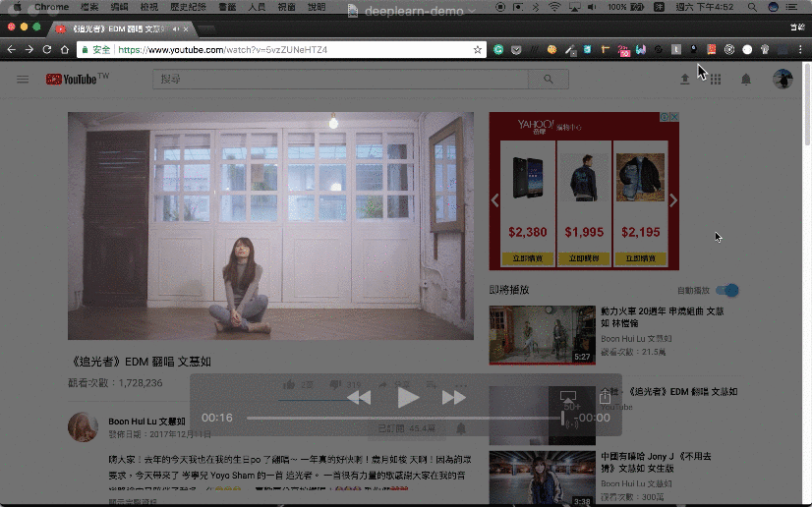Click the $2,380 phone product
Viewport: 812px width, 507px height.
point(528,203)
